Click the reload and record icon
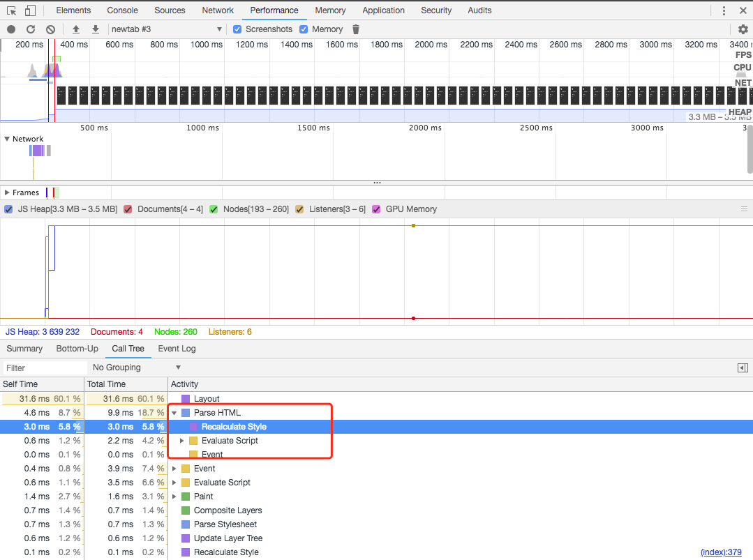Screen dimensions: 753x560 pyautogui.click(x=31, y=29)
